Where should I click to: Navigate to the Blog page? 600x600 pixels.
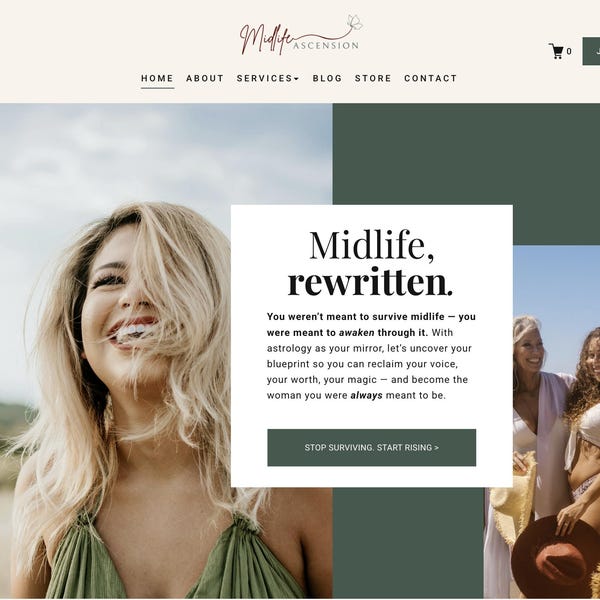(x=327, y=78)
